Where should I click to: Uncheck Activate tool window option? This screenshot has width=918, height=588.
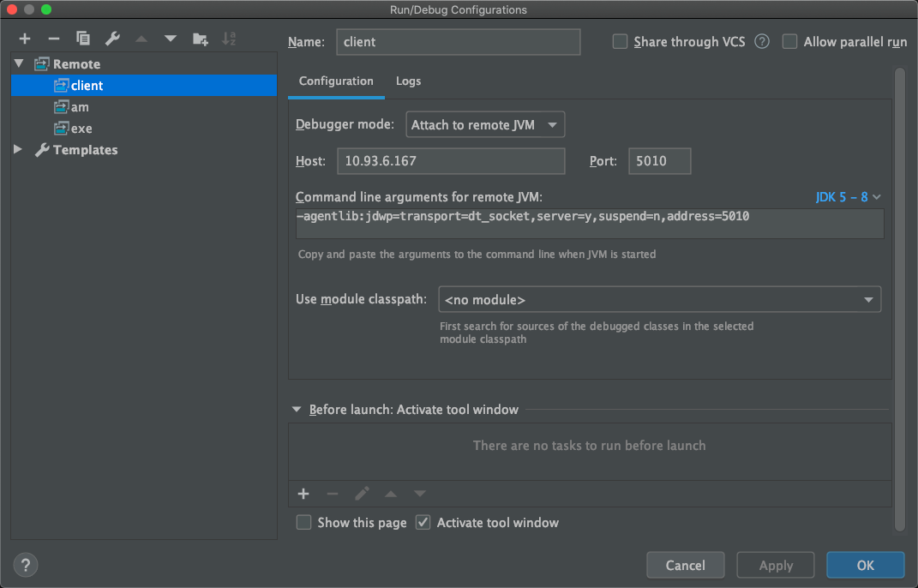[423, 522]
